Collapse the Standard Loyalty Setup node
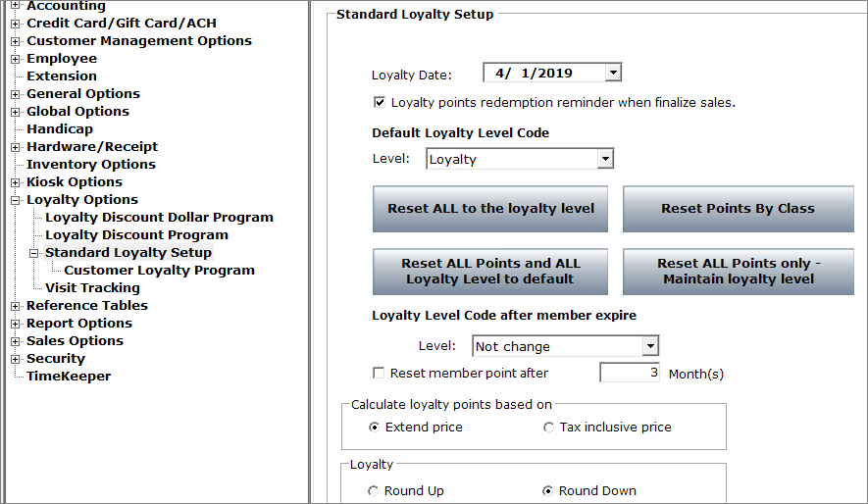Viewport: 868px width, 504px height. click(x=34, y=253)
